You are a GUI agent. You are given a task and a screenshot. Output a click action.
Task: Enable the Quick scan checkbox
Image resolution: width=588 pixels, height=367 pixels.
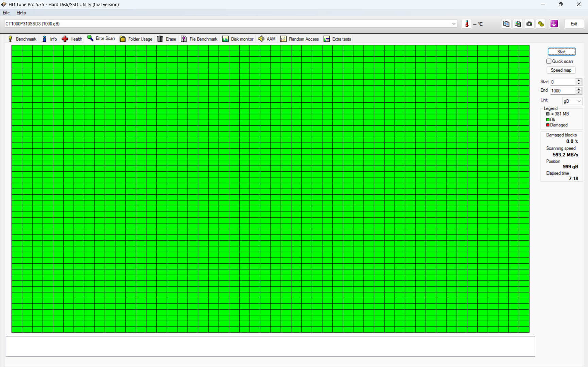coord(549,61)
